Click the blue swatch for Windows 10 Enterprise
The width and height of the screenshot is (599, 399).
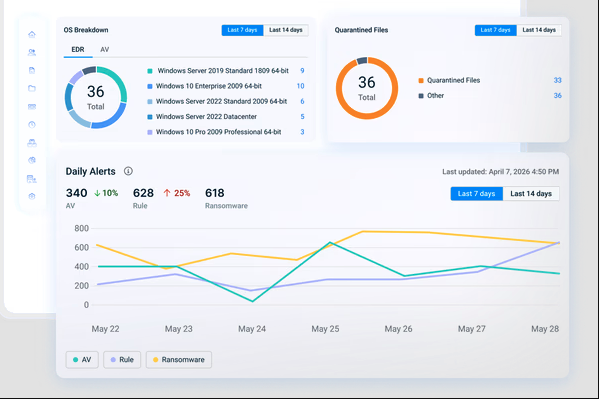tap(150, 86)
